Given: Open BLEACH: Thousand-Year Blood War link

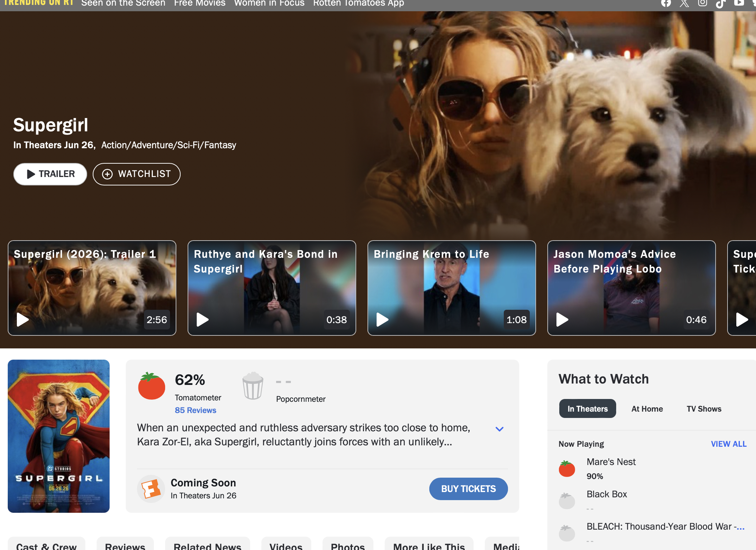Looking at the screenshot, I should (x=665, y=526).
